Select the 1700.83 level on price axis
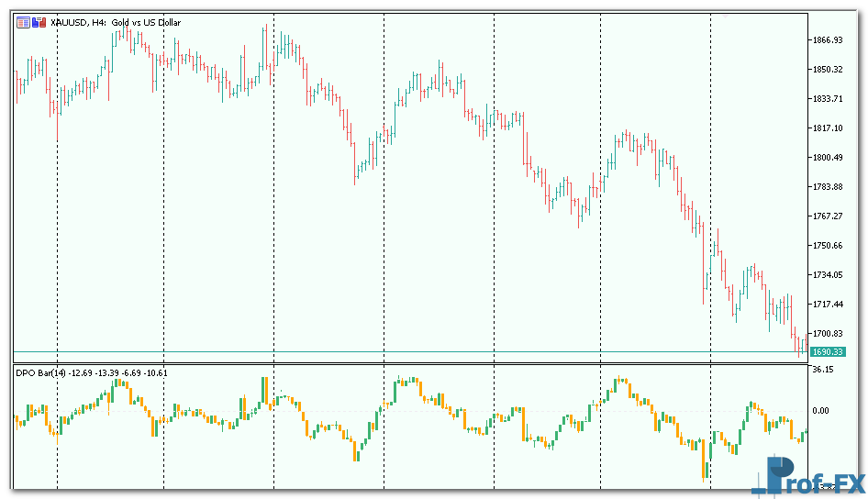868x499 pixels. [828, 334]
